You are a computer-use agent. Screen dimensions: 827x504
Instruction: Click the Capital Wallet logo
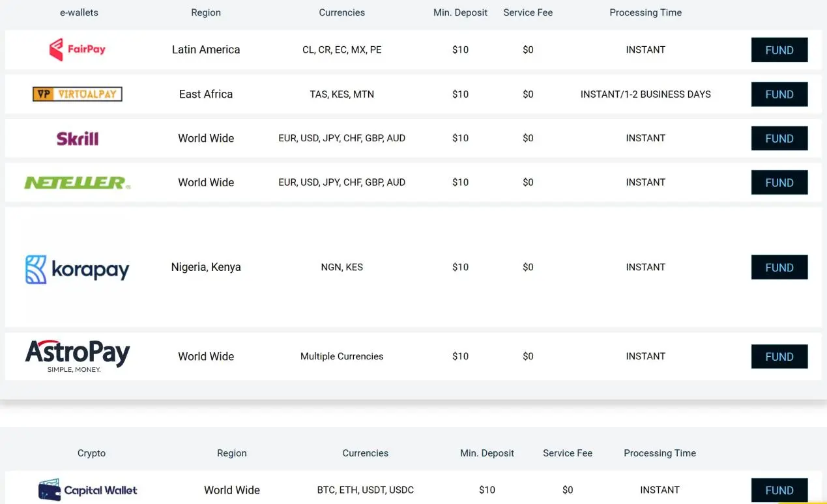(88, 490)
